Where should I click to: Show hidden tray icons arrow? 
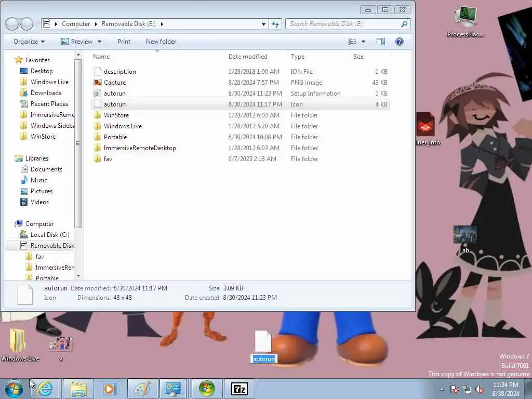click(x=442, y=390)
